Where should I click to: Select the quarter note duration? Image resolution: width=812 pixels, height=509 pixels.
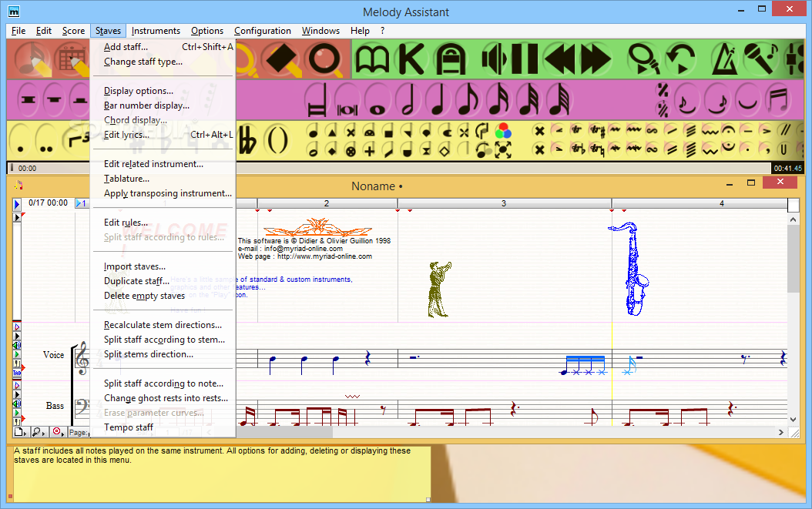438,100
